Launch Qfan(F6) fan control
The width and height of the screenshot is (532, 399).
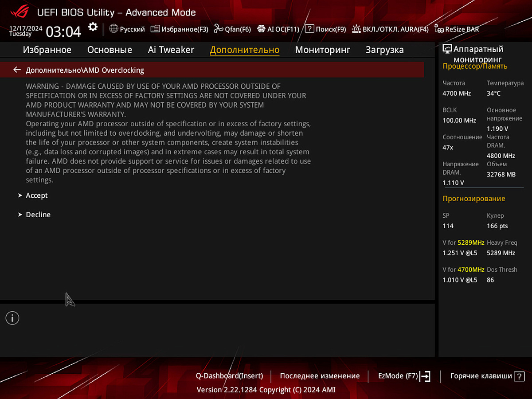pyautogui.click(x=232, y=29)
